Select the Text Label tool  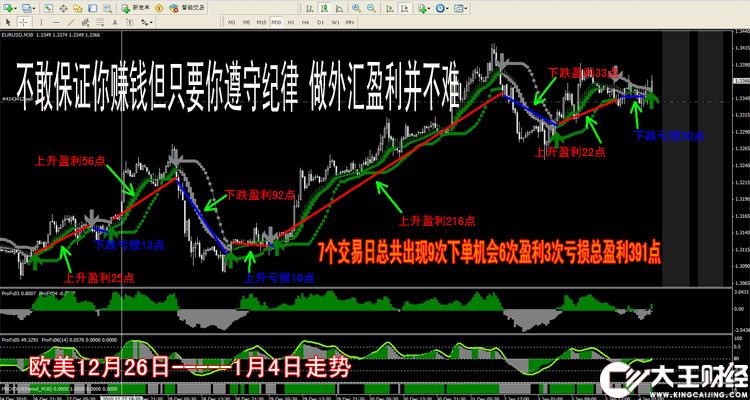coord(130,22)
